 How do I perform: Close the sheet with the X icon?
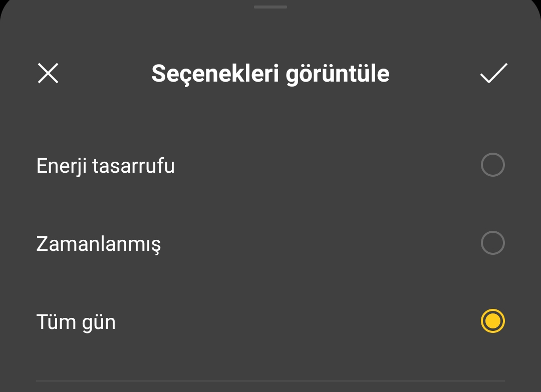[48, 74]
